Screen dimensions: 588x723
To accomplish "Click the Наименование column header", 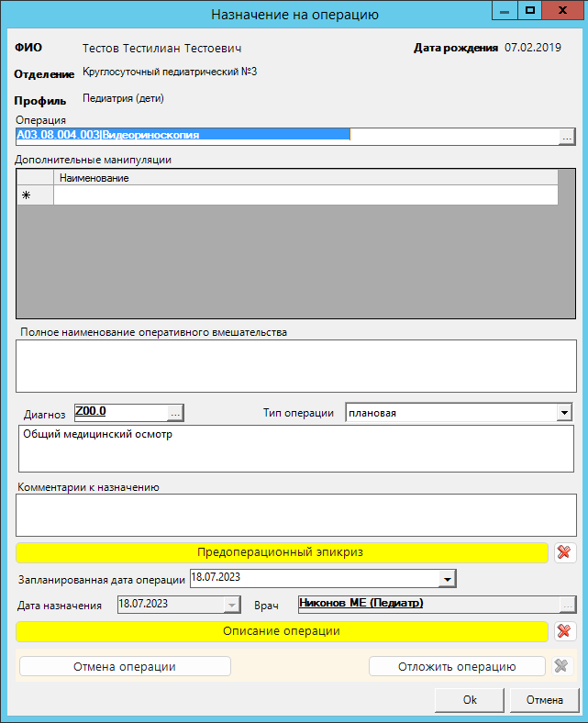I will point(305,178).
